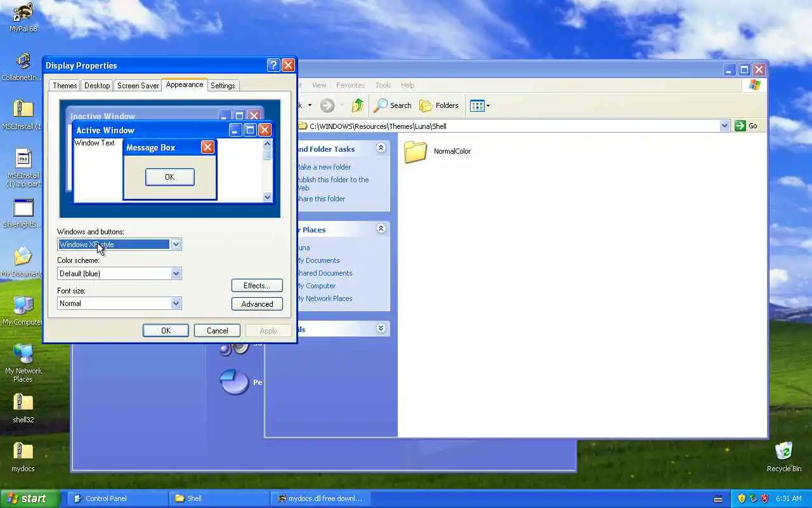Click the preview window scrollbar down arrow

pos(267,197)
